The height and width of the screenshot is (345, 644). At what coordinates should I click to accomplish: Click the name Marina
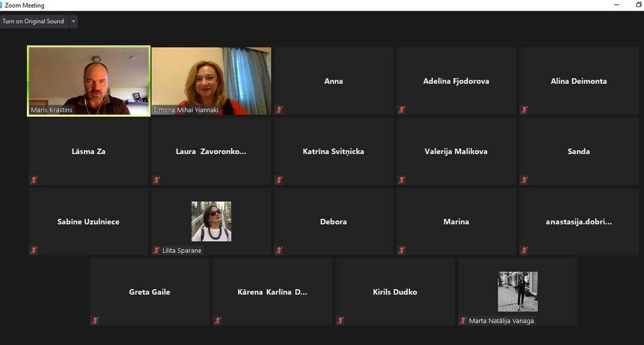(456, 222)
